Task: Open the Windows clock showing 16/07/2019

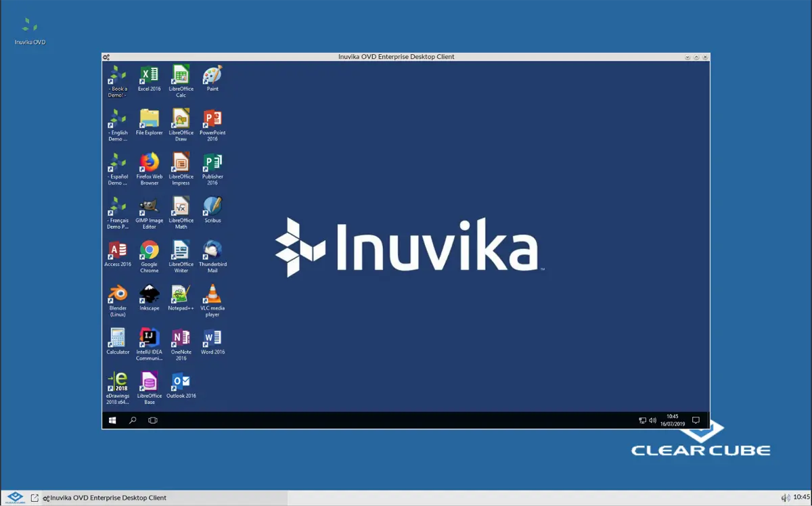Action: coord(673,420)
